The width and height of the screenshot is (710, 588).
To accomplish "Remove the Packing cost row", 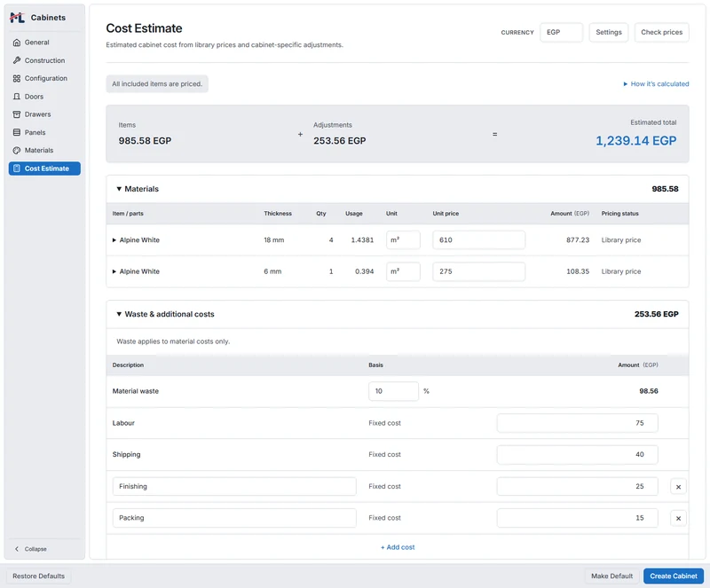I will click(x=678, y=518).
